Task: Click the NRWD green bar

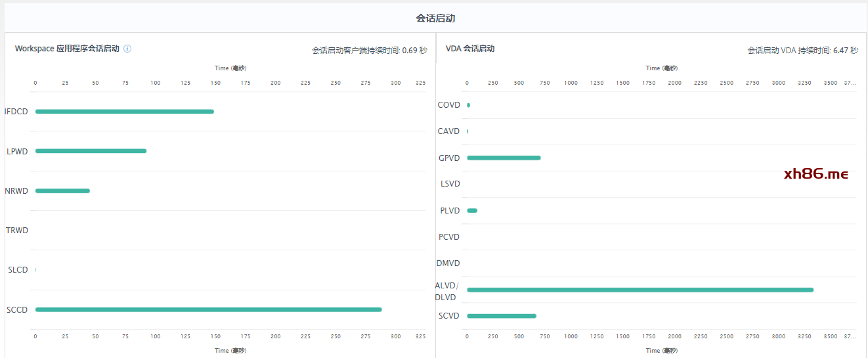Action: (x=62, y=191)
